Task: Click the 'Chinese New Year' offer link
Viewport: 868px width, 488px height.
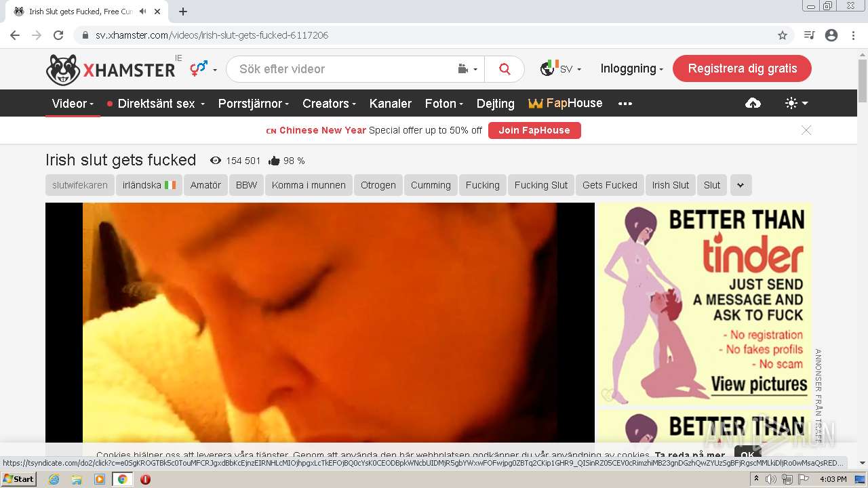Action: [x=323, y=130]
